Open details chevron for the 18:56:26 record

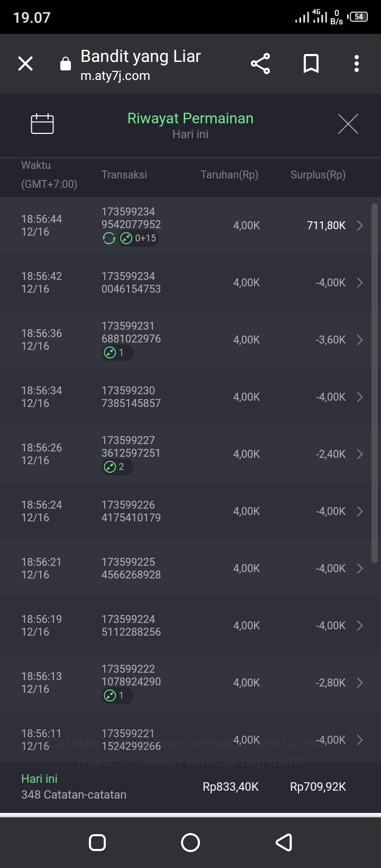pos(360,454)
